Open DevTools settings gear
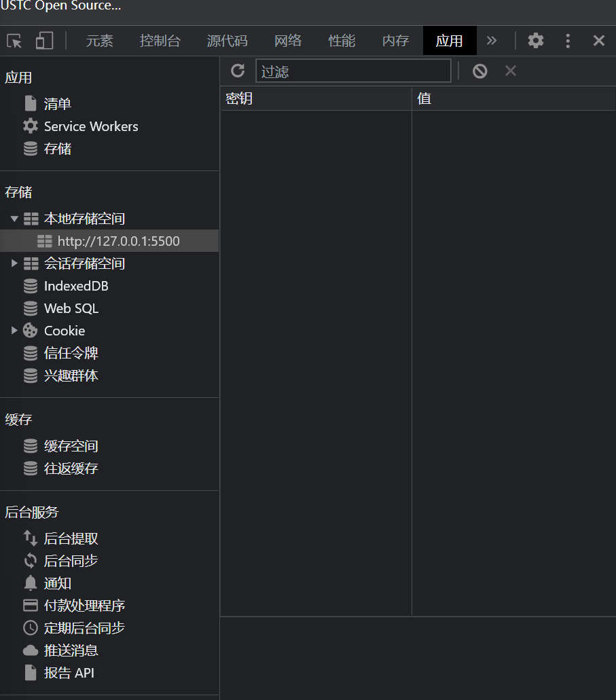 pyautogui.click(x=536, y=41)
